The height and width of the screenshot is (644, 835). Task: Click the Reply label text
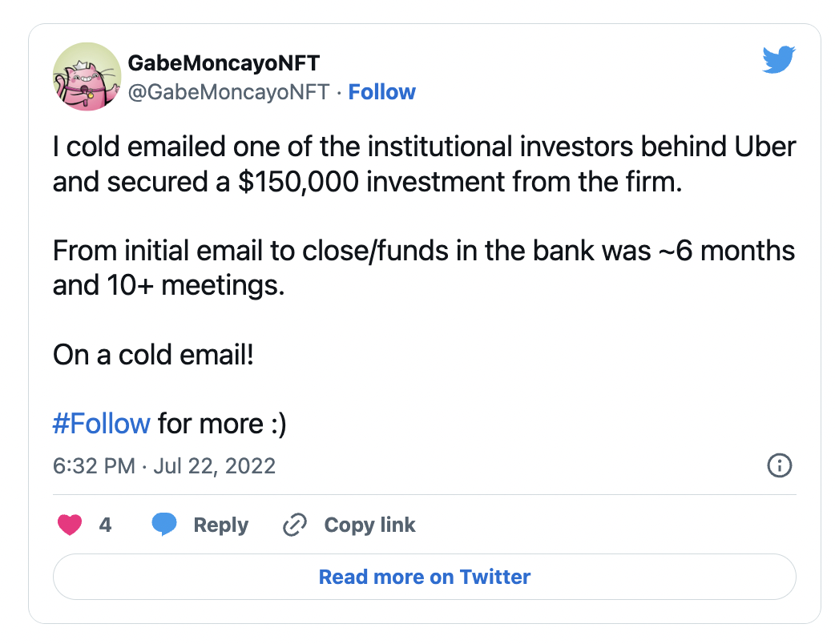(221, 525)
